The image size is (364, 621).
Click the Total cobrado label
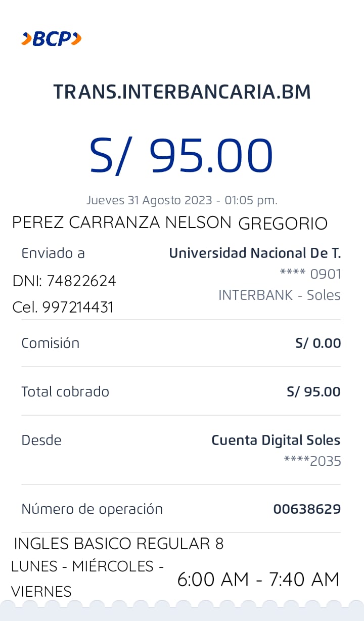click(x=65, y=391)
